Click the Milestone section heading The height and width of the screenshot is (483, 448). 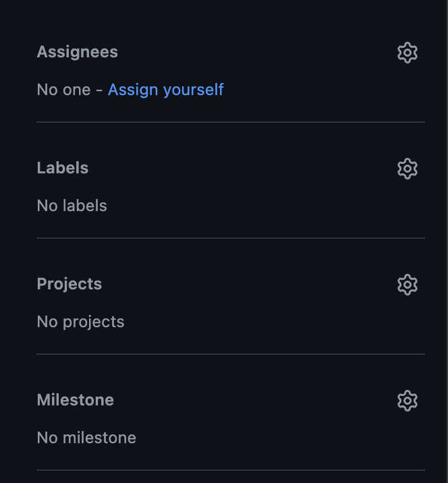75,400
